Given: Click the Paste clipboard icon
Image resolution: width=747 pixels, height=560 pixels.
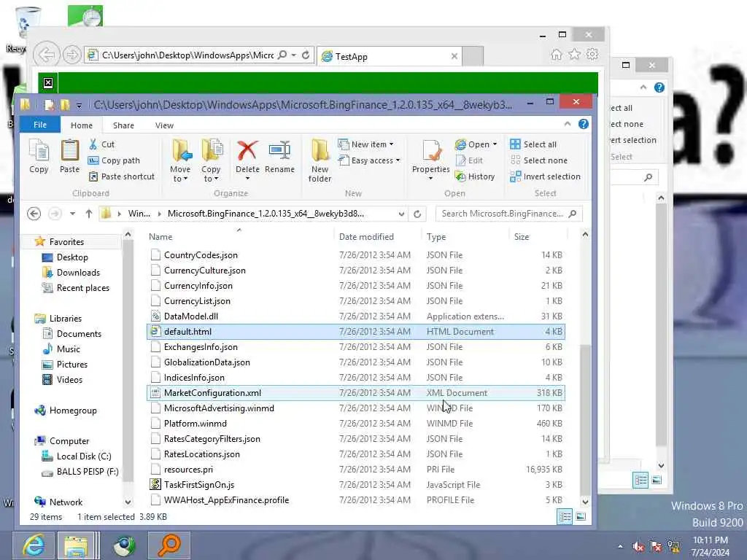Looking at the screenshot, I should pyautogui.click(x=69, y=156).
